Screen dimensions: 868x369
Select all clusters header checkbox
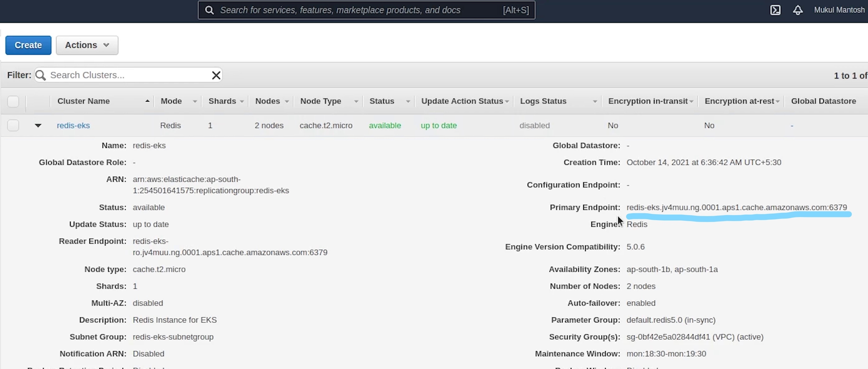click(x=13, y=101)
